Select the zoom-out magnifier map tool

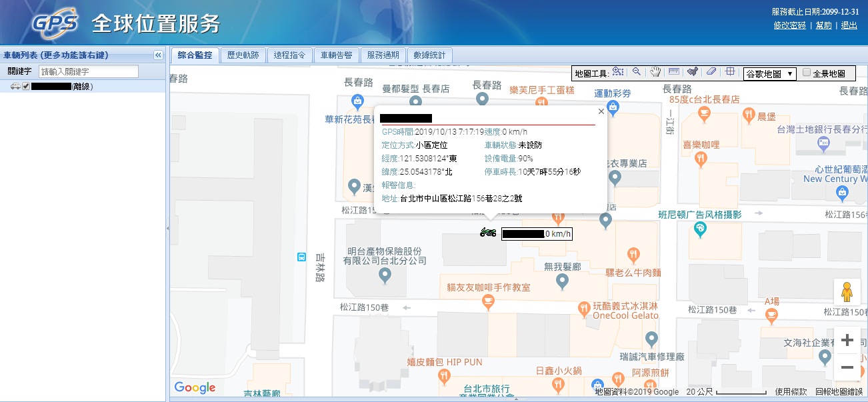coord(637,72)
